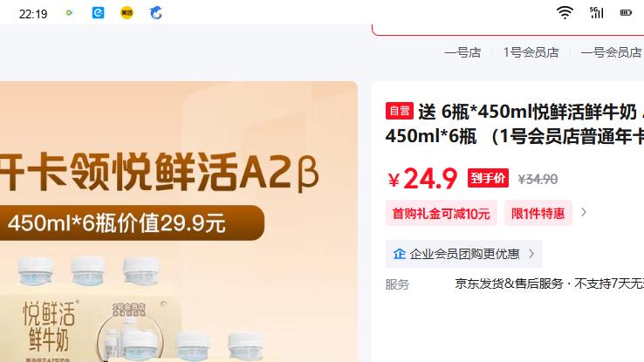Screen dimensions: 644x362
Task: Click the 首购礼金可减10元 coupon tag
Action: point(441,213)
